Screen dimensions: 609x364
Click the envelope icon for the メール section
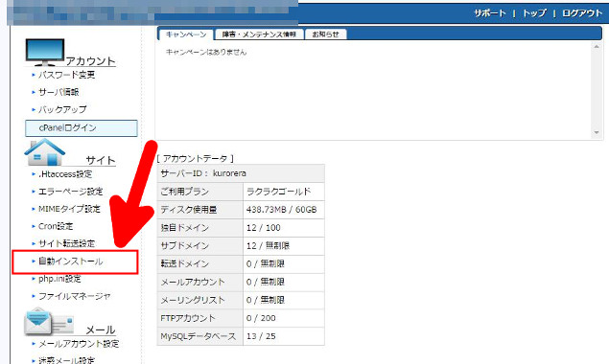49,322
